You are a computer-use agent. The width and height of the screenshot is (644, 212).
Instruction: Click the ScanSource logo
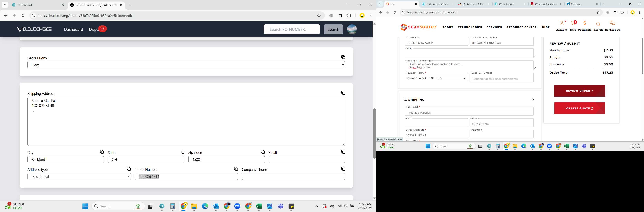tap(418, 27)
